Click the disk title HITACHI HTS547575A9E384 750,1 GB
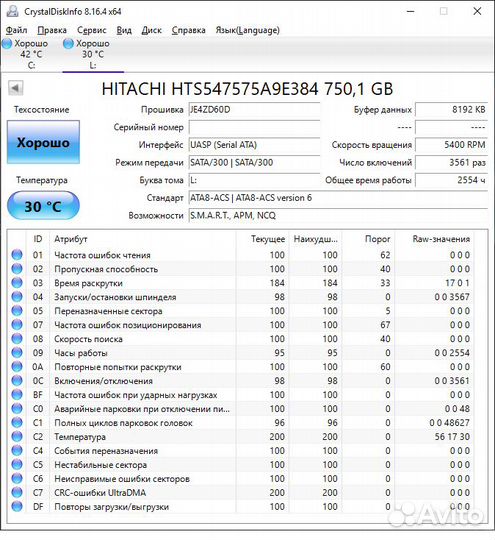The image size is (495, 540). (247, 89)
